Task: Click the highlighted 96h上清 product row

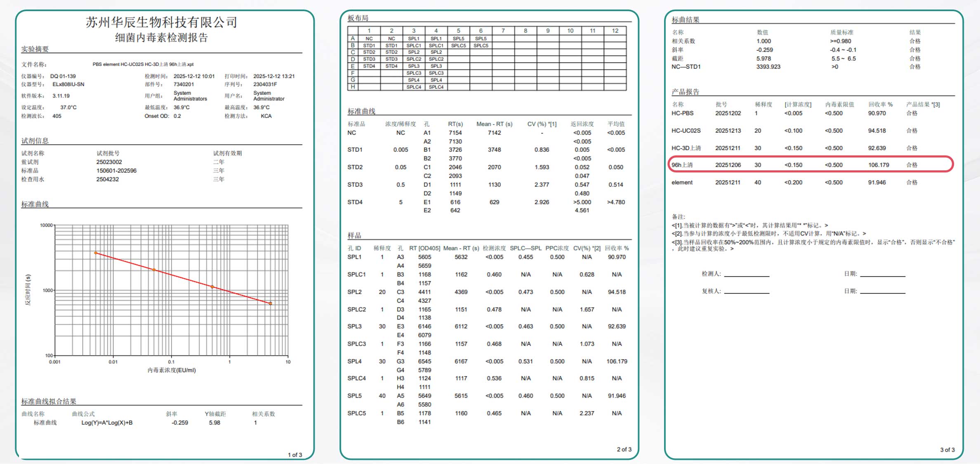Action: click(810, 165)
